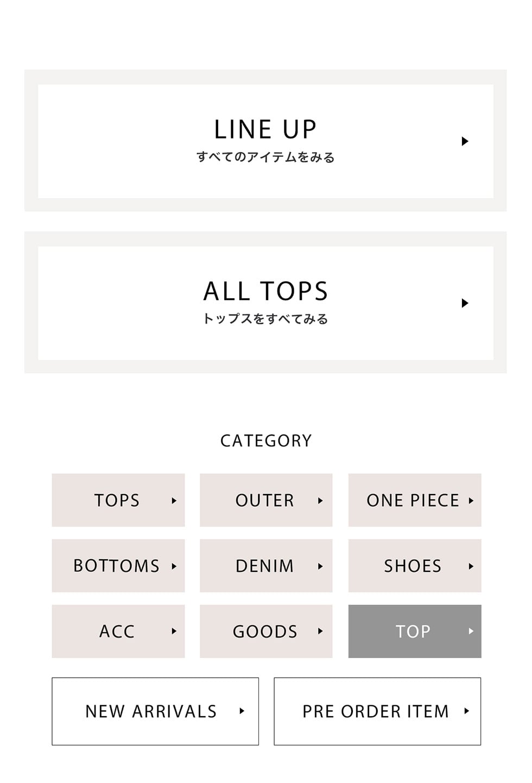Image resolution: width=532 pixels, height=783 pixels.
Task: Click the arrow next to ONE PIECE
Action: tap(471, 501)
